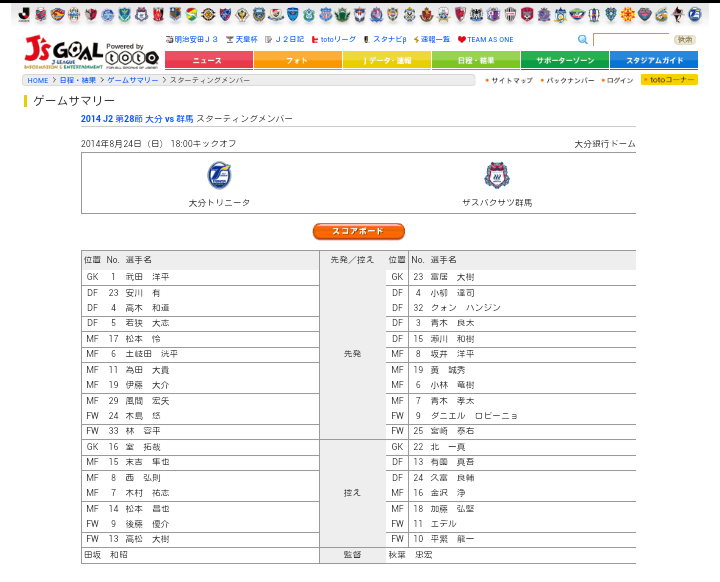This screenshot has width=720, height=582.
Task: Switch to the フォト navigation tab
Action: click(297, 61)
